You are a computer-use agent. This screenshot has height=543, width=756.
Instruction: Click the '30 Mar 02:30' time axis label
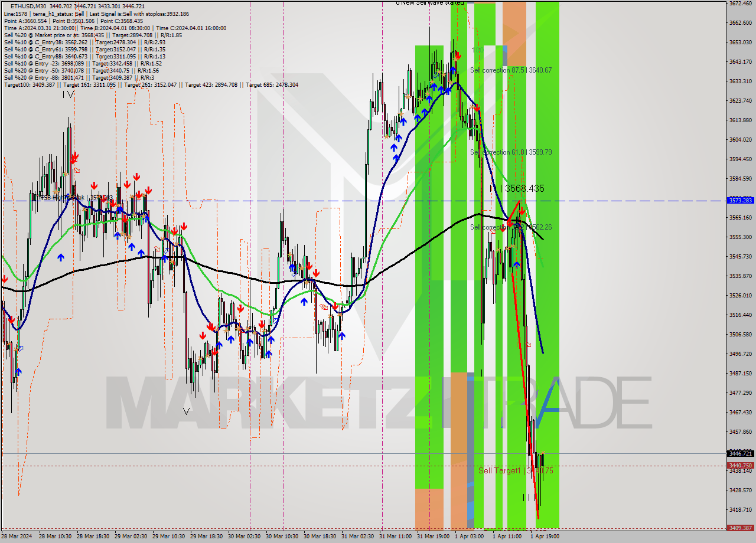tap(243, 537)
